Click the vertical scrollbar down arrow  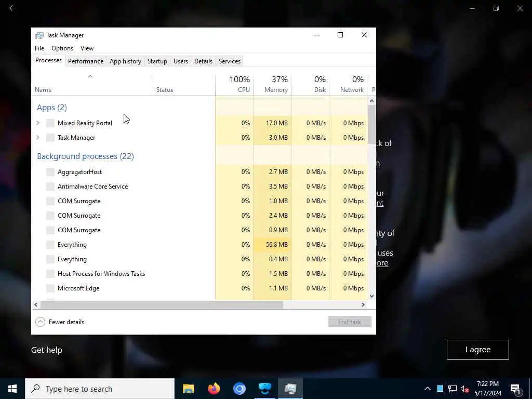coord(371,296)
